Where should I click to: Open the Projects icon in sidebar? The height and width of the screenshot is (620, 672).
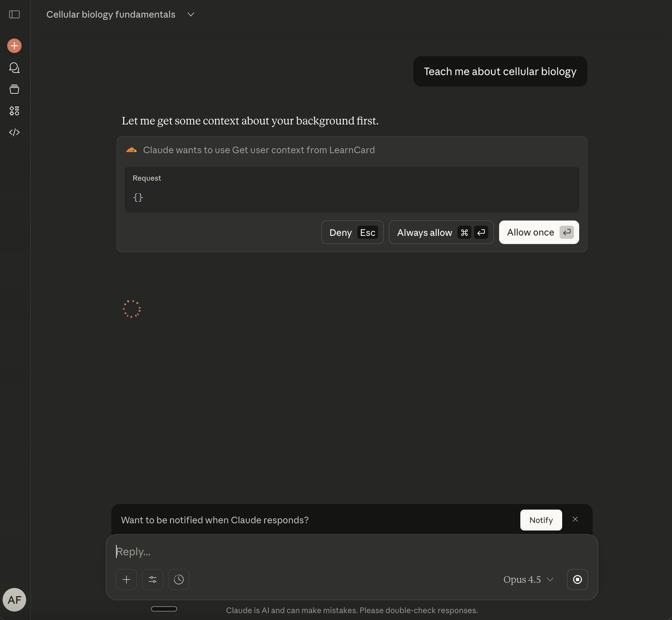(14, 89)
